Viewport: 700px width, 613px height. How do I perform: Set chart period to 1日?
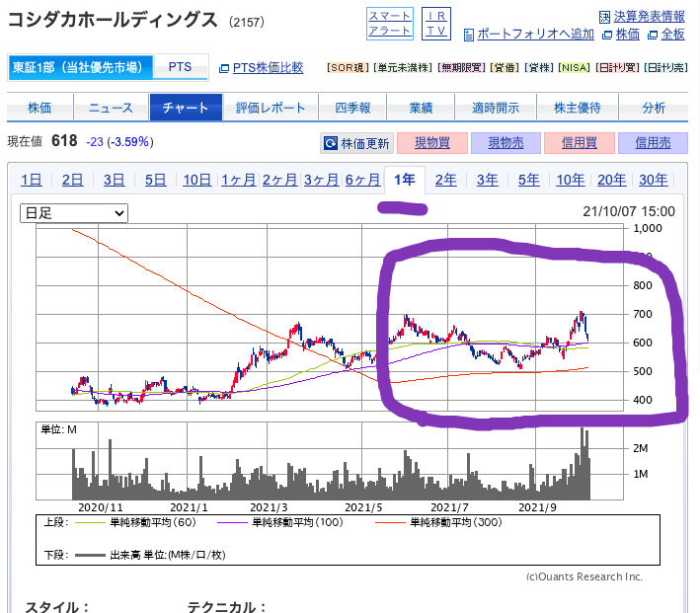(x=32, y=180)
